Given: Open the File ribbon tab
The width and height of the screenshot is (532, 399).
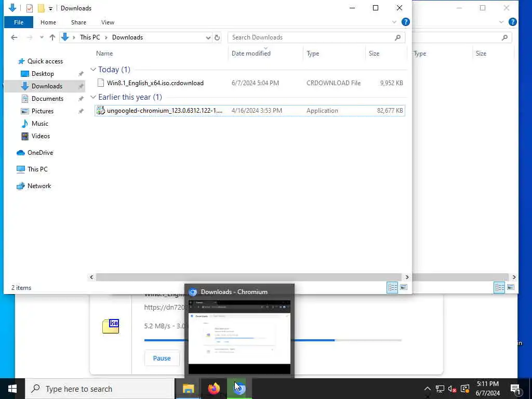Looking at the screenshot, I should coord(19,22).
